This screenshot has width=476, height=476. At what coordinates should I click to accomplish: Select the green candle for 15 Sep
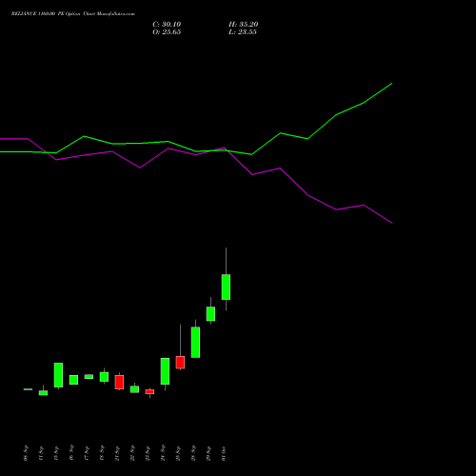[x=58, y=375]
